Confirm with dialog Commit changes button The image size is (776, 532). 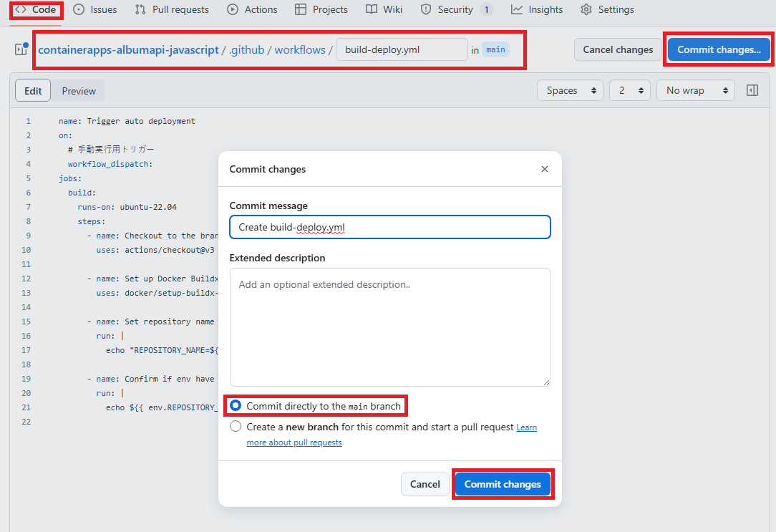pyautogui.click(x=503, y=484)
